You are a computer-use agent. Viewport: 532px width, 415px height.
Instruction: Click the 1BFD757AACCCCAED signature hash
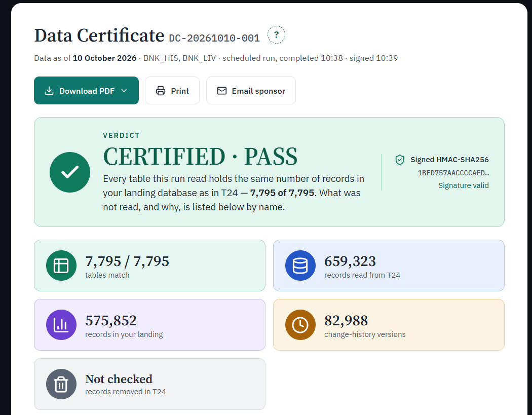pos(453,173)
